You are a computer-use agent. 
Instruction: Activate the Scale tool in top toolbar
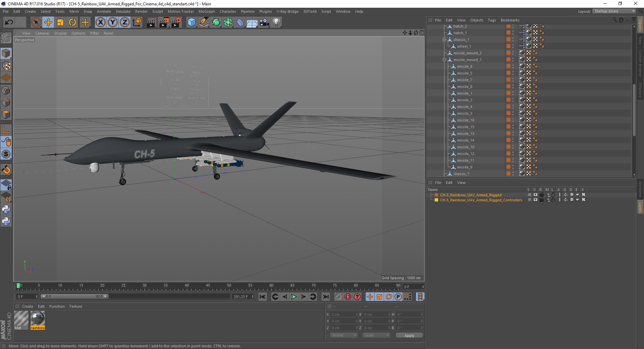[60, 22]
